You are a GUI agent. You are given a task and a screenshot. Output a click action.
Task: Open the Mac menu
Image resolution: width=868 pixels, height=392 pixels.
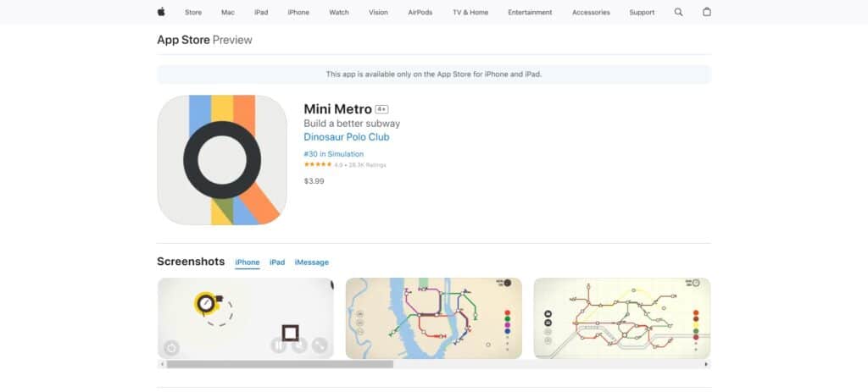(228, 12)
